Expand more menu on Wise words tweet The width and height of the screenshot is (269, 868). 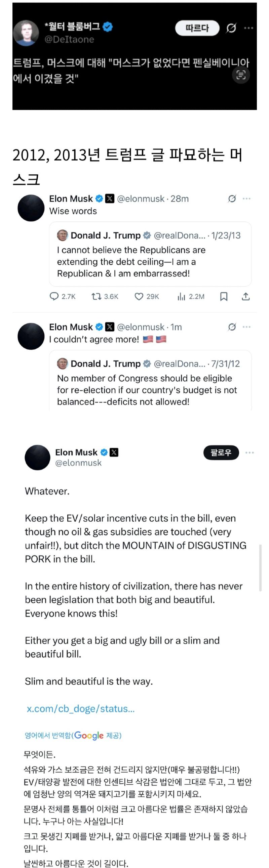tap(247, 199)
